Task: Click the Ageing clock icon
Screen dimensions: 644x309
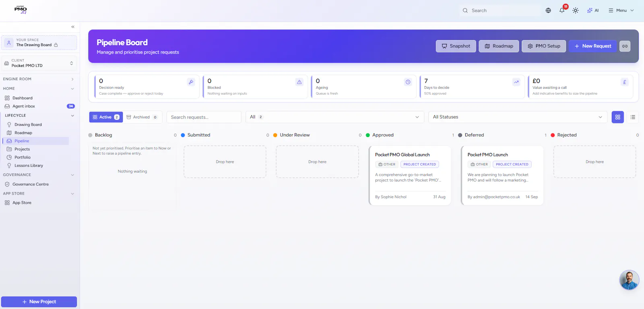Action: coord(408,82)
